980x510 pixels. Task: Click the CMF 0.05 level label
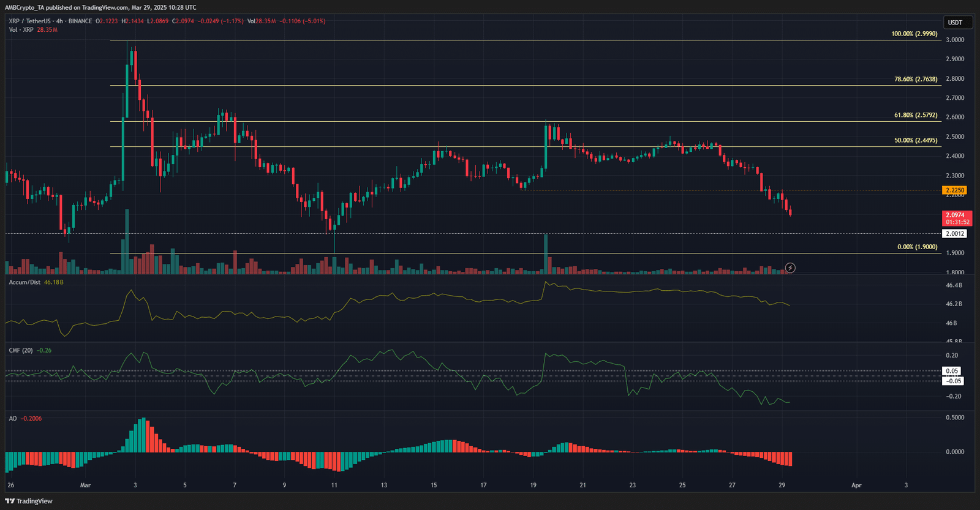click(951, 371)
